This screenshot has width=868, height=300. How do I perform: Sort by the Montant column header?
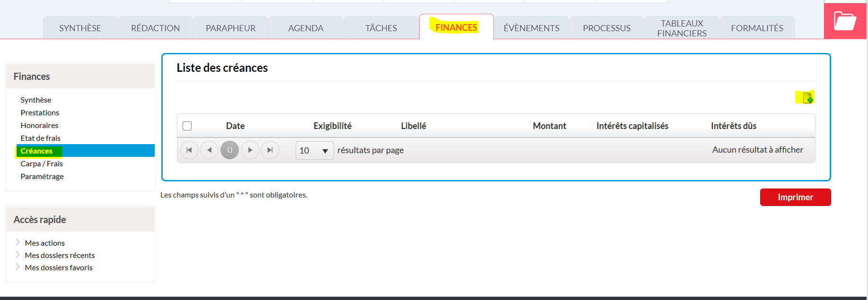coord(549,126)
